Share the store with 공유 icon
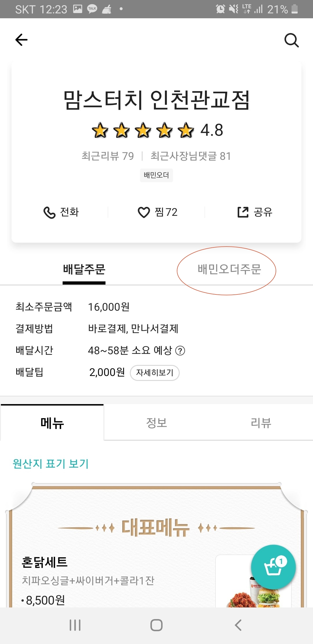The width and height of the screenshot is (313, 644). click(243, 212)
